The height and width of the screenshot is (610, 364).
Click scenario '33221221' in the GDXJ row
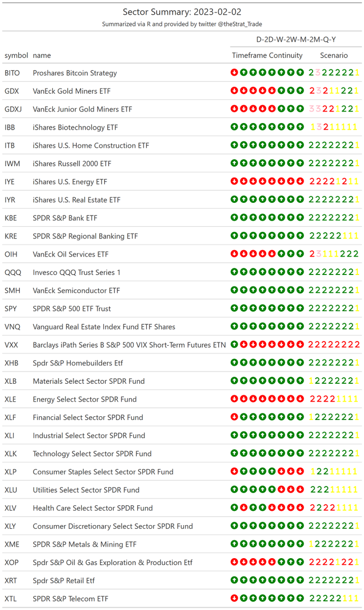[x=334, y=109]
